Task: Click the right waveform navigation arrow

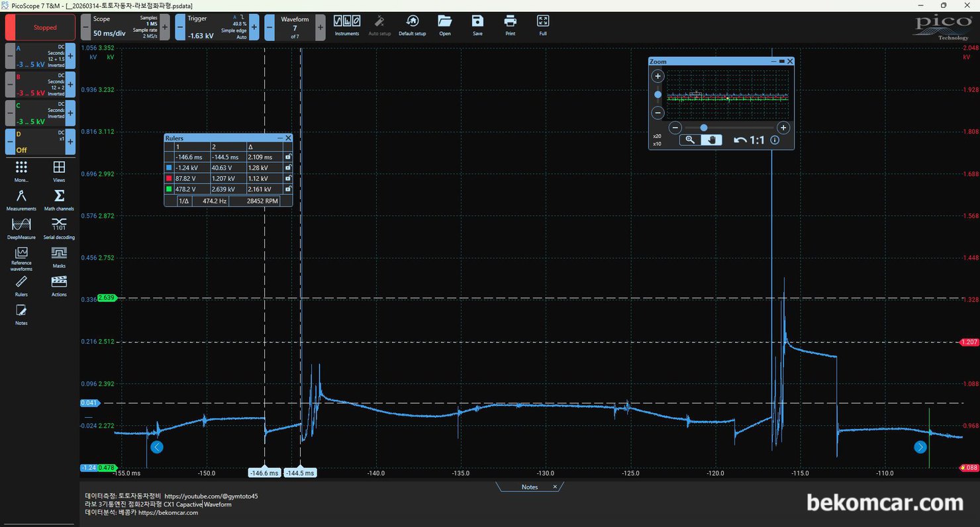Action: pos(920,447)
